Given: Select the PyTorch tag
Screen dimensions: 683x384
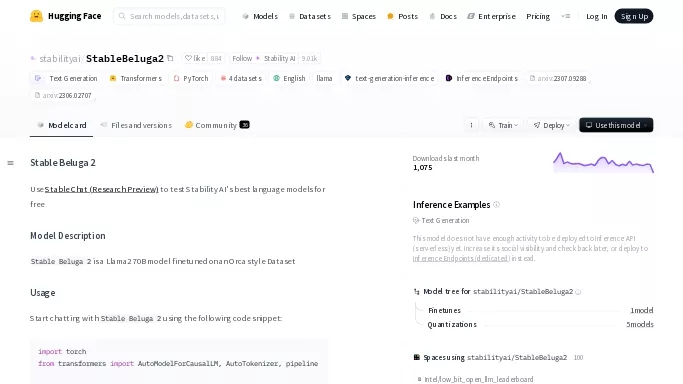Looking at the screenshot, I should coord(191,78).
